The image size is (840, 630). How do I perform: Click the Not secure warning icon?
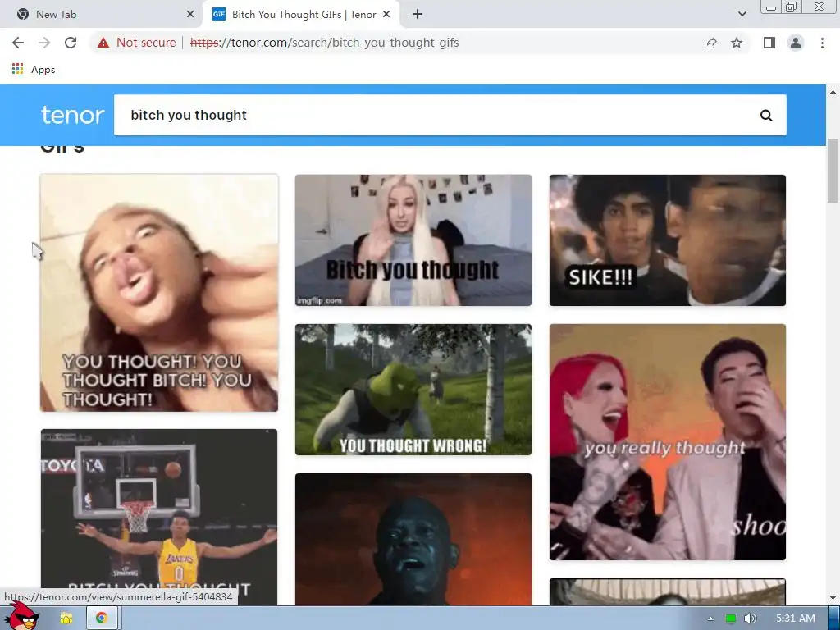pos(103,43)
